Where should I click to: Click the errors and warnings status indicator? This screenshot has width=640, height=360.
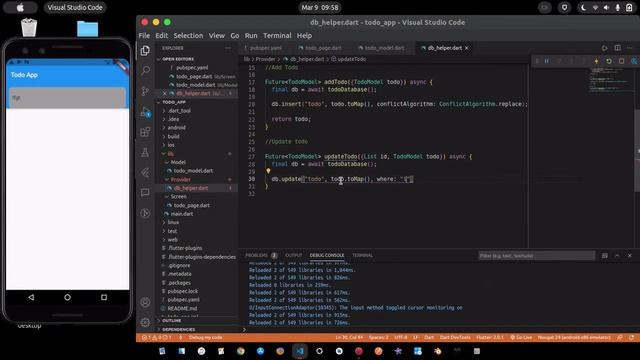tap(156, 338)
